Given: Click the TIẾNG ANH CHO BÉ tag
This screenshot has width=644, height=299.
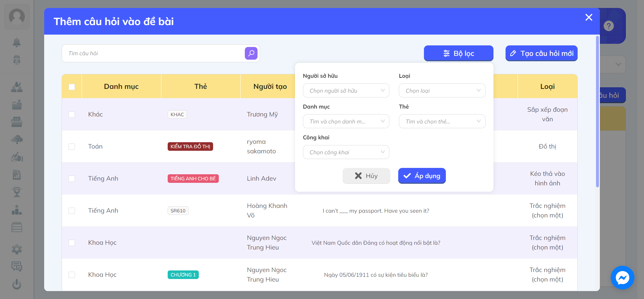Looking at the screenshot, I should pyautogui.click(x=193, y=179).
